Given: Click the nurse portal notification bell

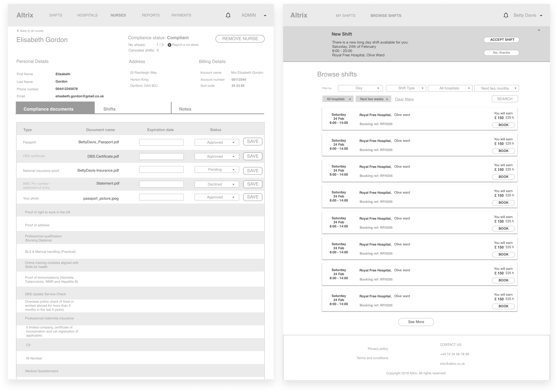Looking at the screenshot, I should tap(506, 15).
